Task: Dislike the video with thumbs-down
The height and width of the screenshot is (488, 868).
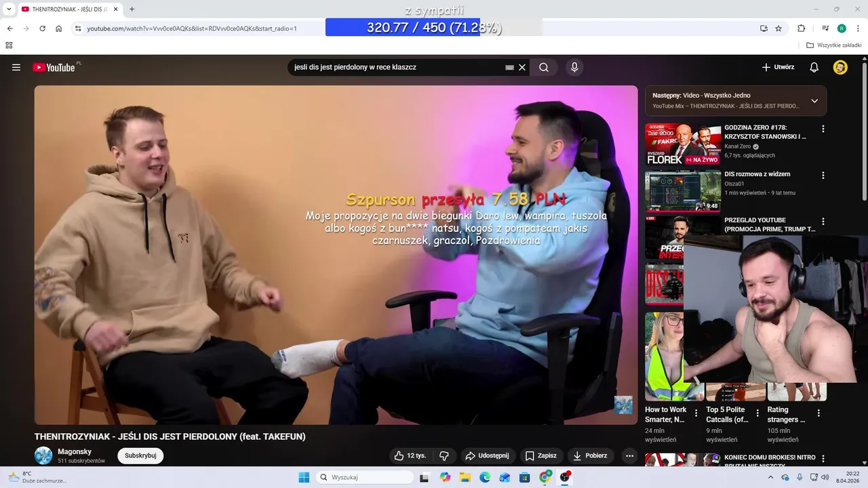Action: [x=444, y=455]
